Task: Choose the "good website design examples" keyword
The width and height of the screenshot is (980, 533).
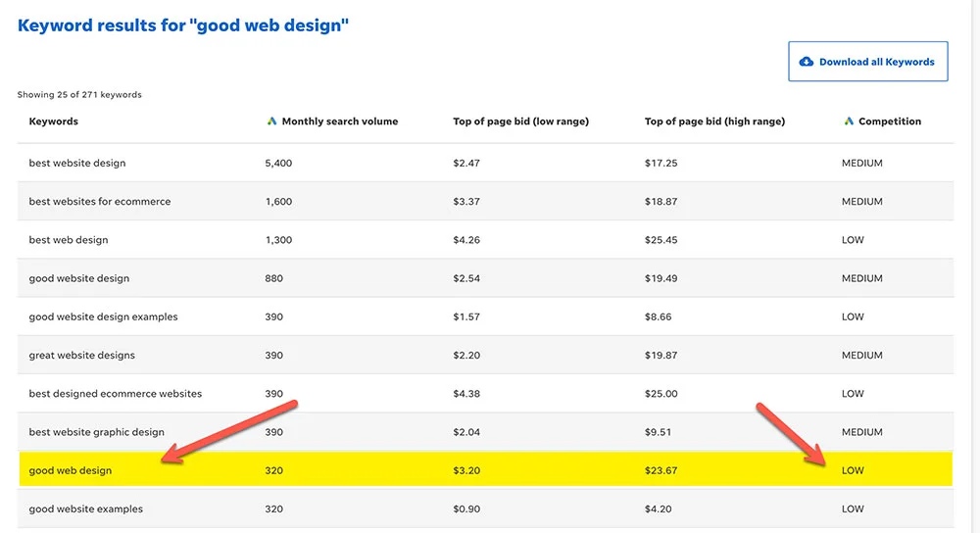Action: point(103,317)
